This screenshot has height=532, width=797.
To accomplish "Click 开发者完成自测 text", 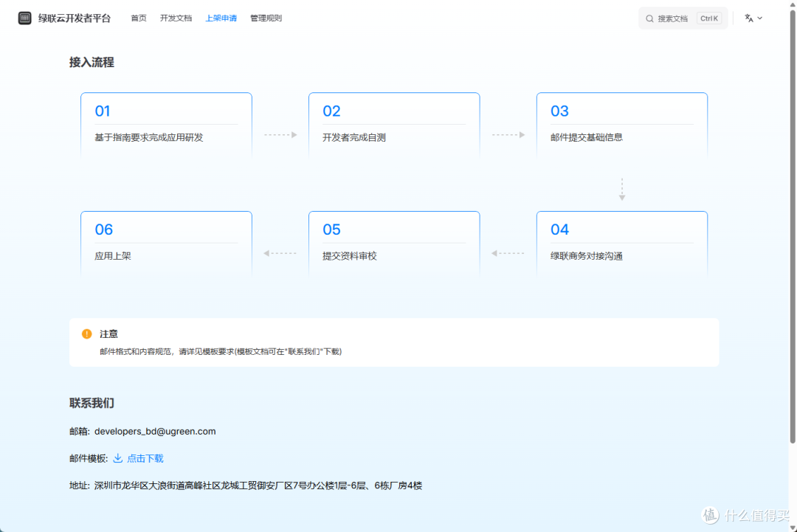I will [353, 138].
